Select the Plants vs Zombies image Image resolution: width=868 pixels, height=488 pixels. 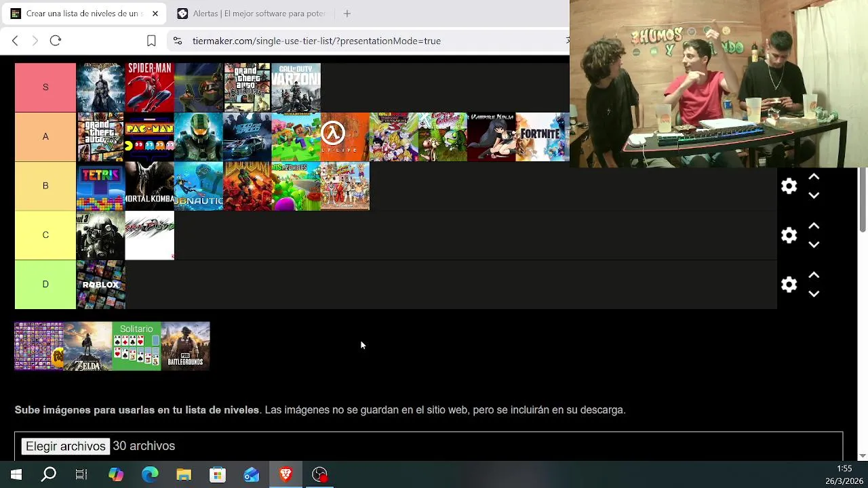(x=296, y=186)
